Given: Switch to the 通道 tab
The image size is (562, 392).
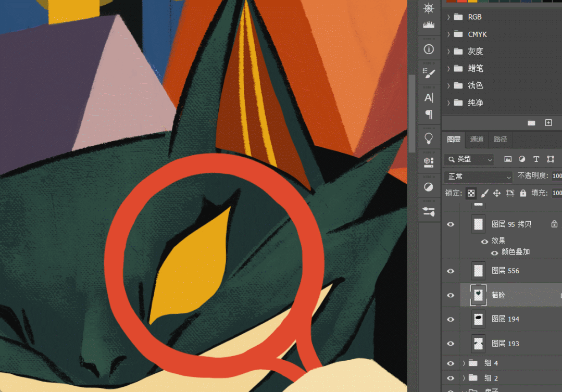Looking at the screenshot, I should (477, 140).
